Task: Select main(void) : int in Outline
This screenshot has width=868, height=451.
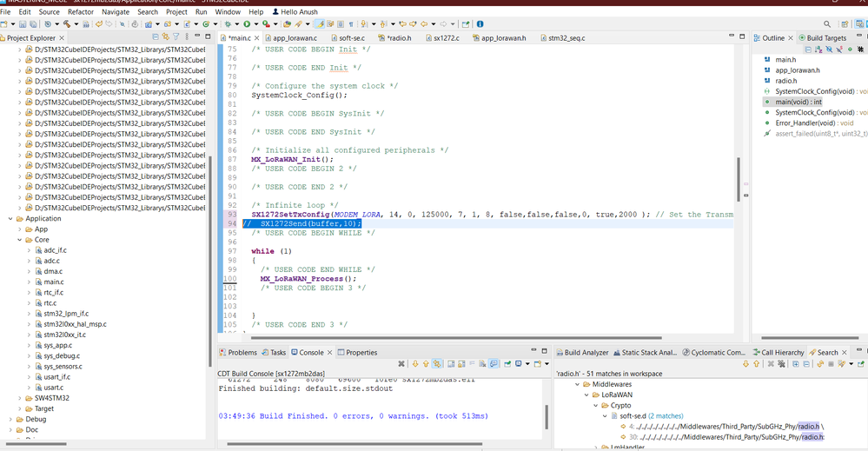Action: click(x=798, y=102)
